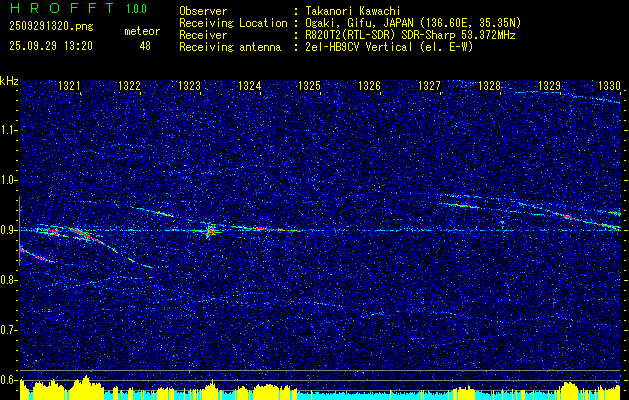
Task: Select the version number 1.0.0
Action: coord(136,8)
